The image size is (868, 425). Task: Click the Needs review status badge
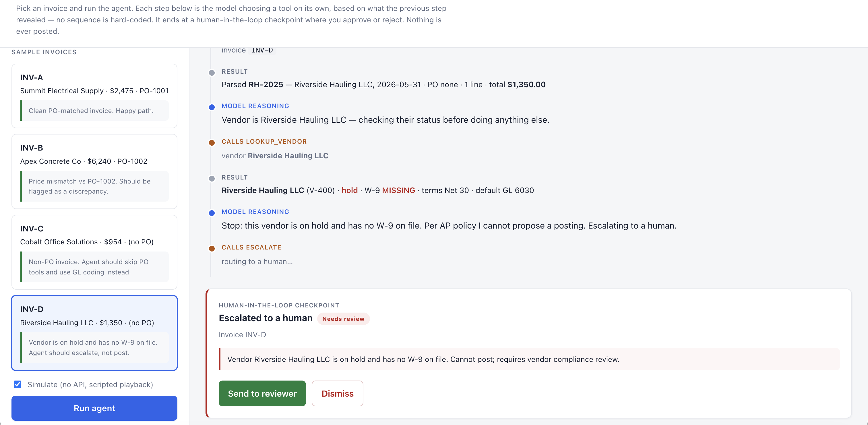coord(343,319)
